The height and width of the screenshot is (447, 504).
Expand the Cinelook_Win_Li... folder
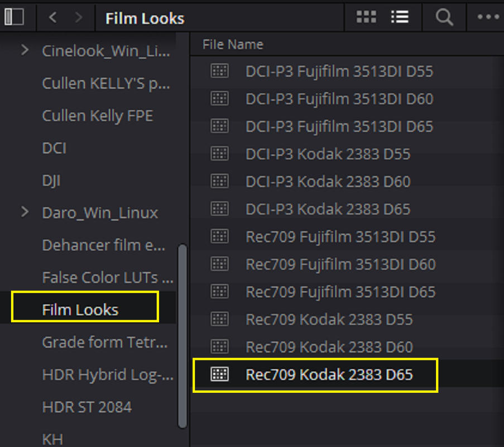coord(25,50)
